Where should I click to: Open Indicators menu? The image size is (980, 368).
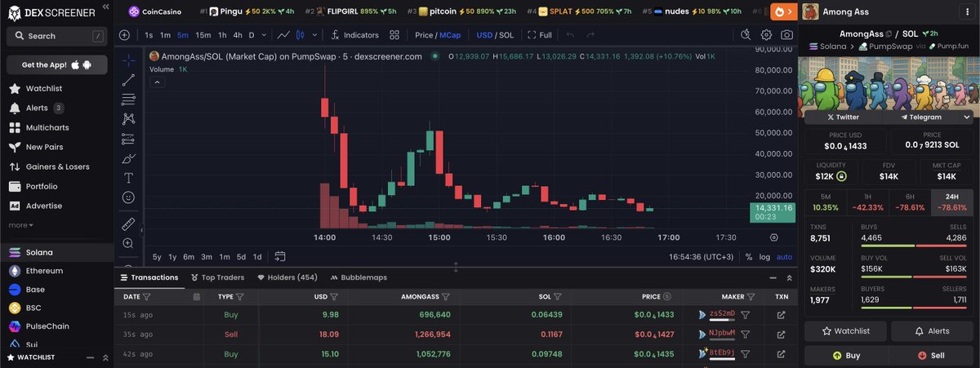pos(354,35)
